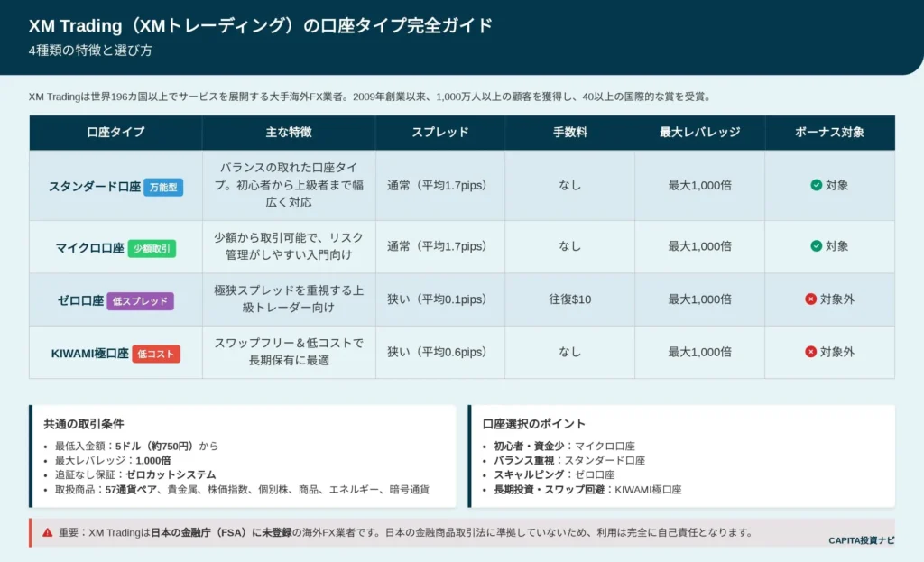
Task: Click 最大1,000倍 in KIWAMI極口座 row
Action: coord(699,352)
